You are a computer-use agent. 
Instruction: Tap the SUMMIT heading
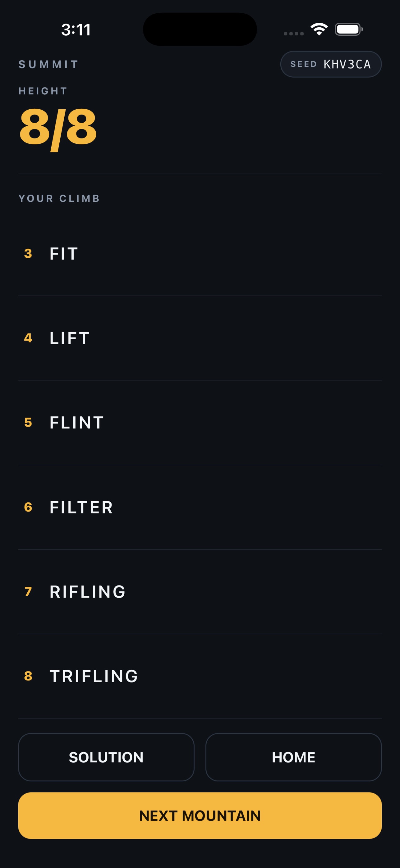click(x=48, y=64)
